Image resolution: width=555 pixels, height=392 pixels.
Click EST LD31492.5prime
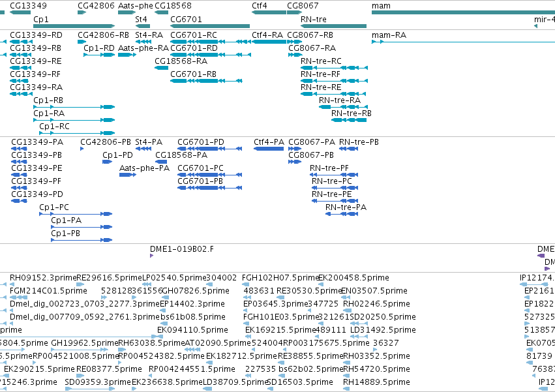[383, 330]
